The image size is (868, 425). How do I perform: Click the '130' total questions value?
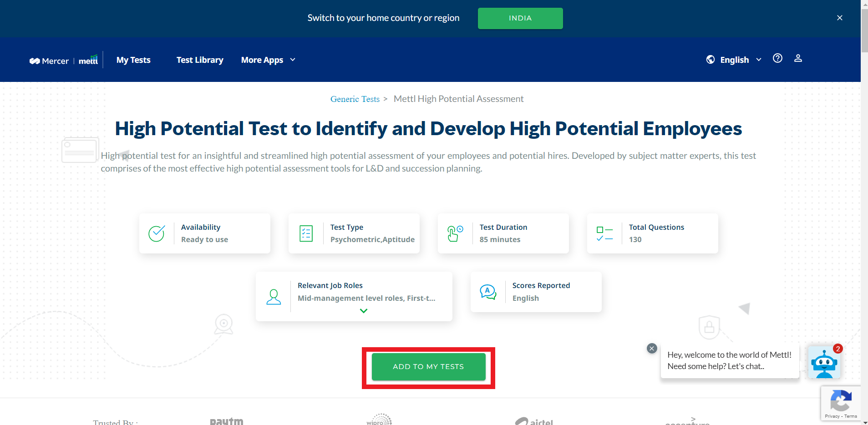[x=635, y=239]
